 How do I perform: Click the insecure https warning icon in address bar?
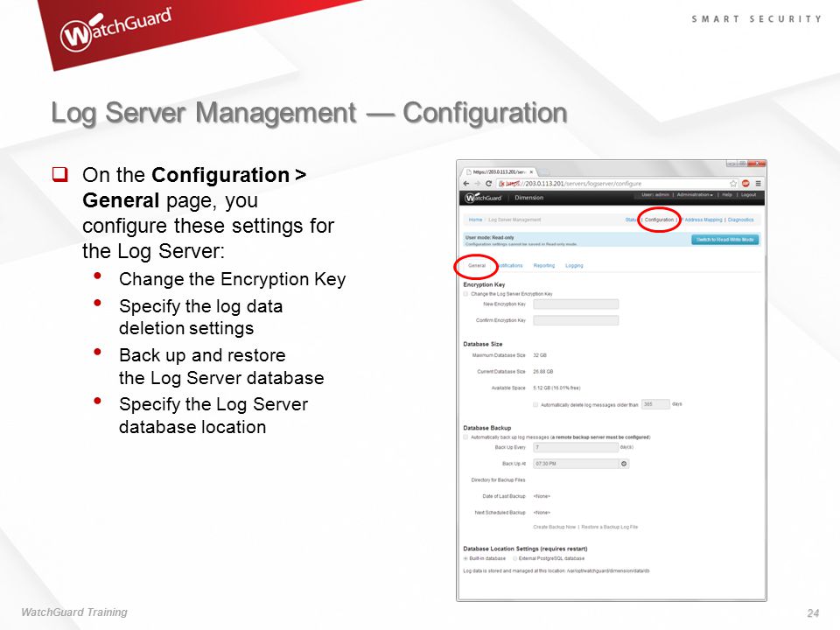(x=501, y=184)
